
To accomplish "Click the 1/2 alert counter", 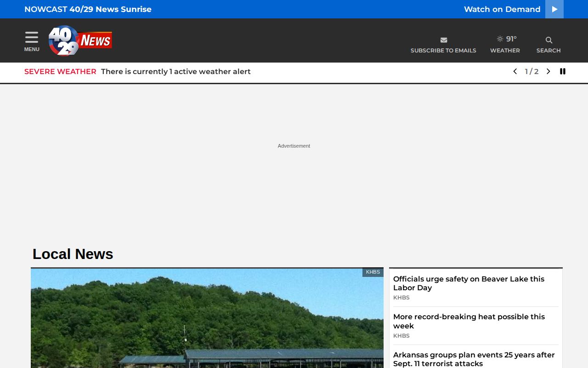I will (531, 71).
